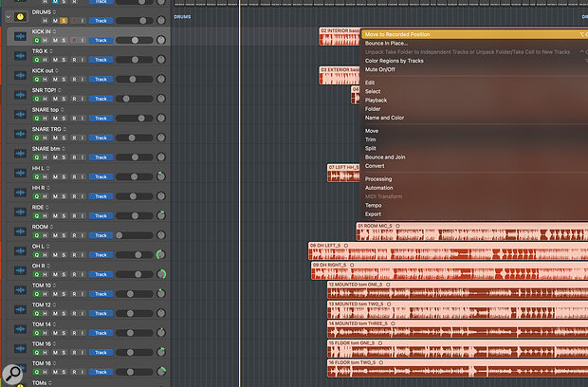
Task: Enable input monitoring on SNARE top
Action: pos(83,119)
